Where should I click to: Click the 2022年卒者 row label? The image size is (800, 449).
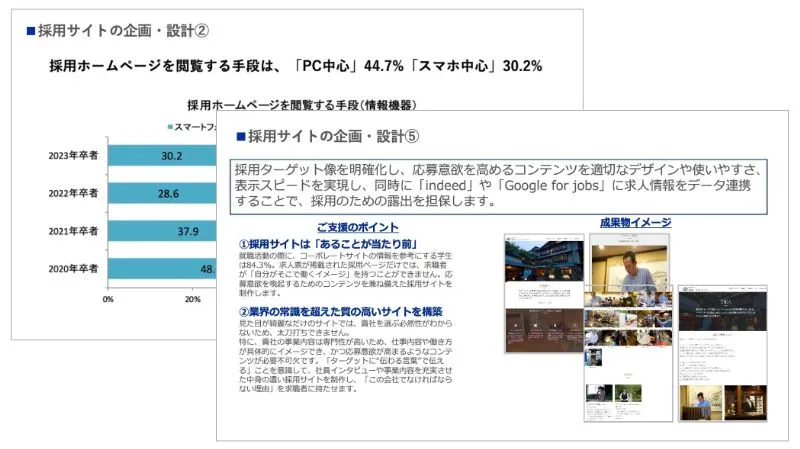tap(73, 193)
